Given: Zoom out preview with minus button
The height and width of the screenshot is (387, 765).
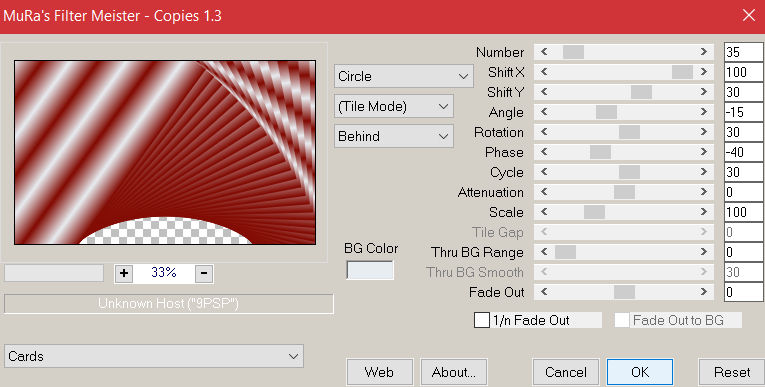Looking at the screenshot, I should click(x=204, y=273).
